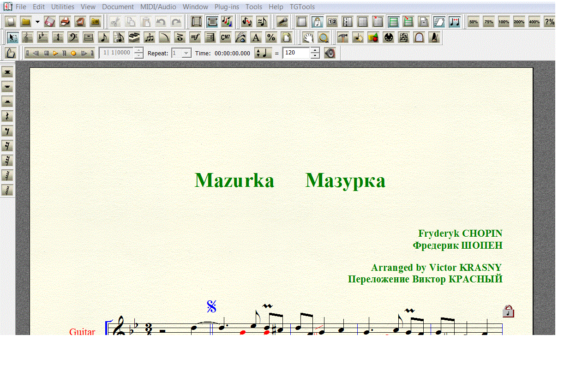Toggle the green staff systems layout icon
The image size is (588, 377).
pos(393,22)
